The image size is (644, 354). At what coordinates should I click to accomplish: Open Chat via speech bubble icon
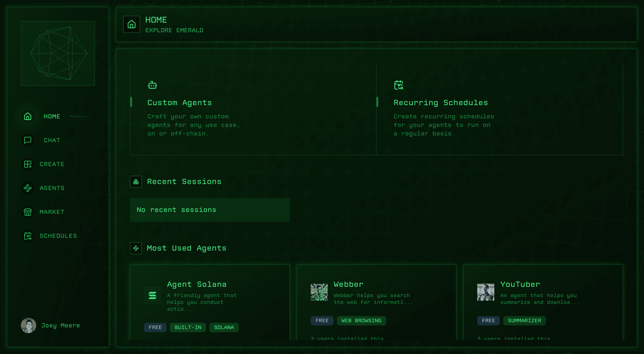pyautogui.click(x=27, y=140)
